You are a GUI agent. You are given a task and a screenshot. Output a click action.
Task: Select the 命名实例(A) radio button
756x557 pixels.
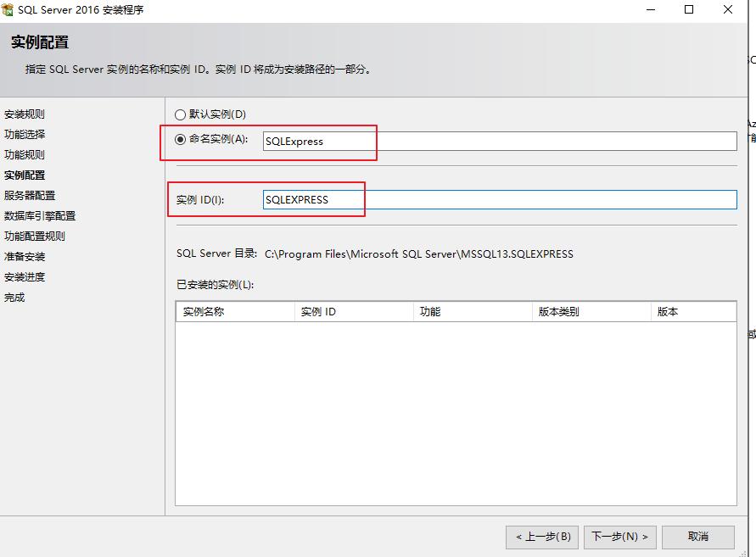pos(179,138)
